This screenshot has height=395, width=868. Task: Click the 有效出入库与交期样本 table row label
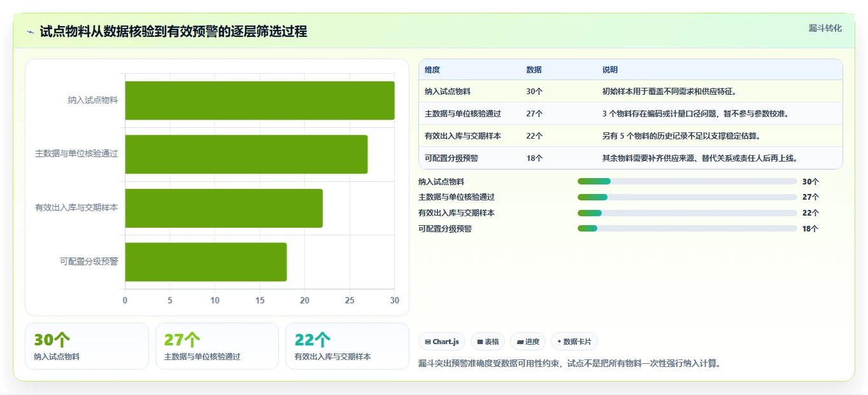pyautogui.click(x=463, y=136)
